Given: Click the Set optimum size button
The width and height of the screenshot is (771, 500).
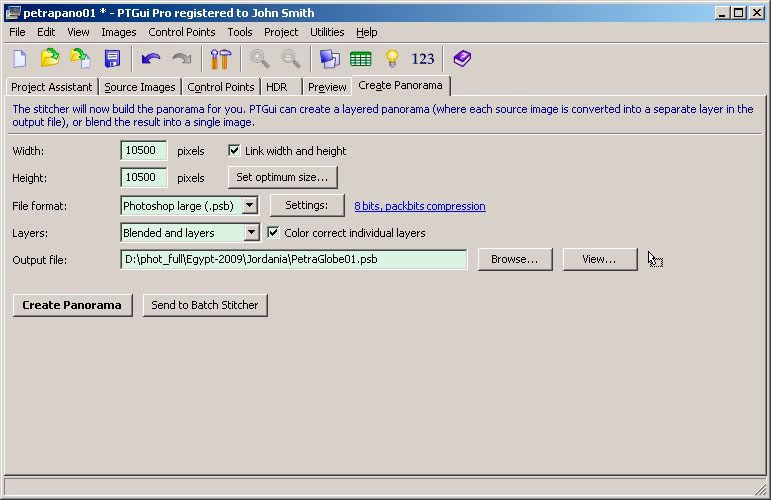Looking at the screenshot, I should tap(282, 177).
